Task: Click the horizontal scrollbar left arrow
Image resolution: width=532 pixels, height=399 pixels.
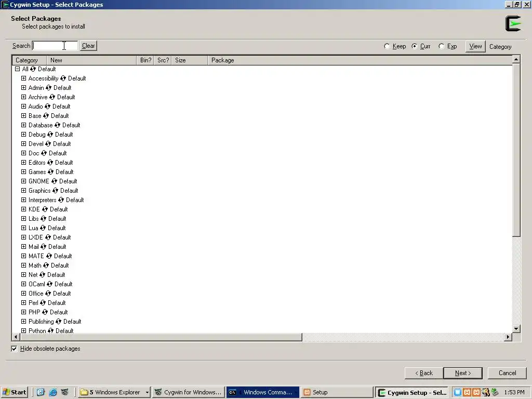Action: [x=16, y=337]
